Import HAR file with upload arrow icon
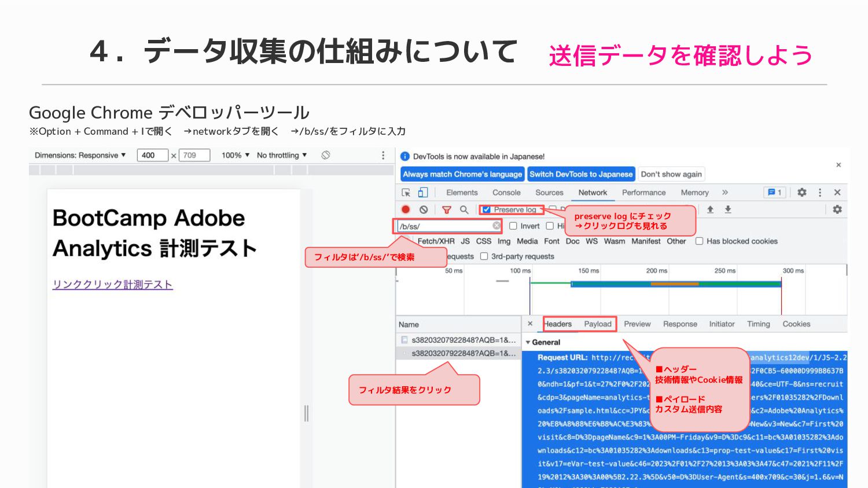Viewport: 868px width, 488px height. click(x=710, y=209)
